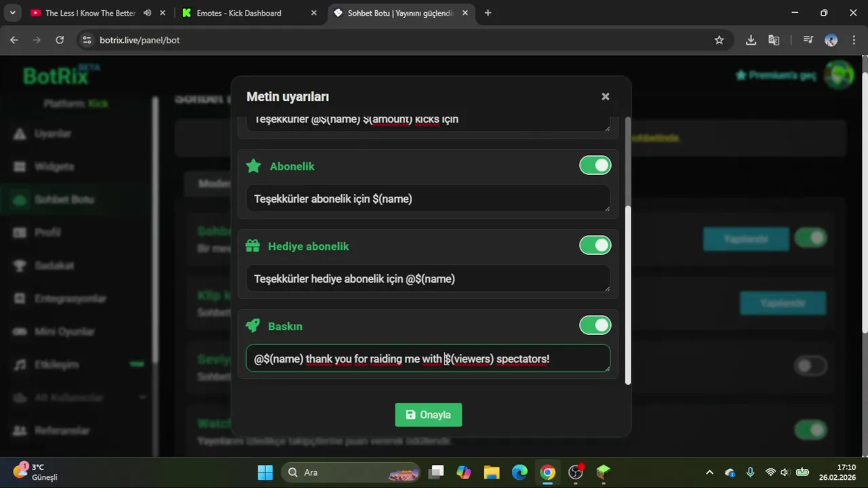Viewport: 868px width, 488px height.
Task: Open Chrome from the taskbar
Action: (547, 472)
